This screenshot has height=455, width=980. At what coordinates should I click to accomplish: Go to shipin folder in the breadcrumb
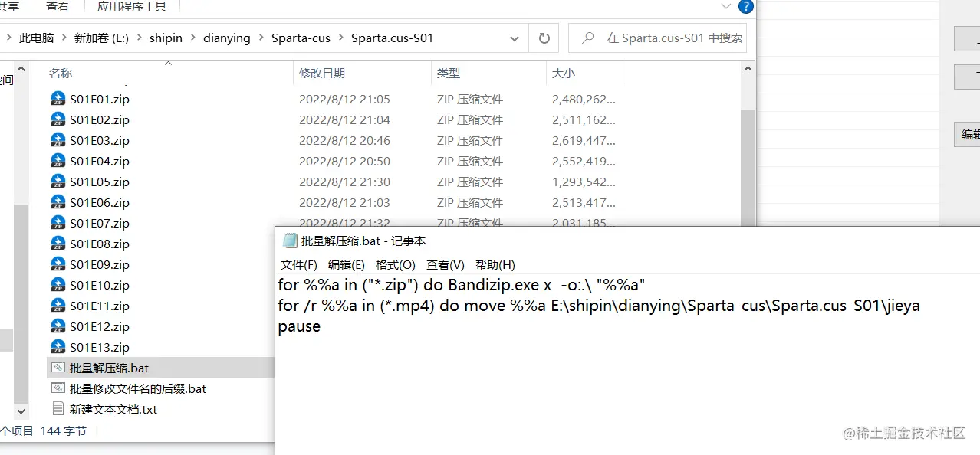(166, 38)
